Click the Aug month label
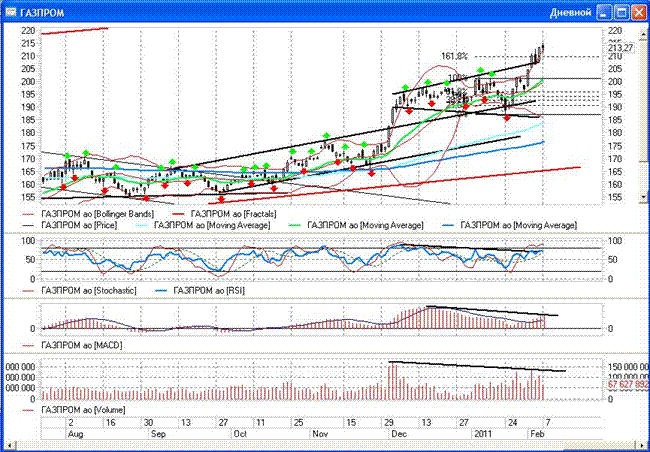 75,434
